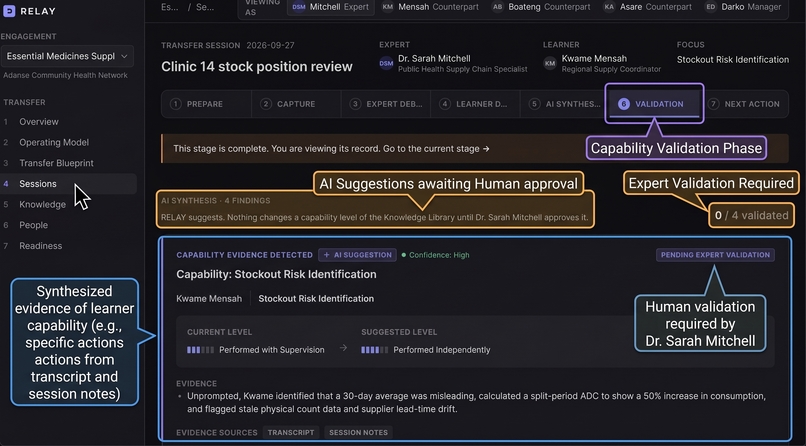Open Operating Model in sidebar
Screen dimensions: 806x446
point(54,142)
